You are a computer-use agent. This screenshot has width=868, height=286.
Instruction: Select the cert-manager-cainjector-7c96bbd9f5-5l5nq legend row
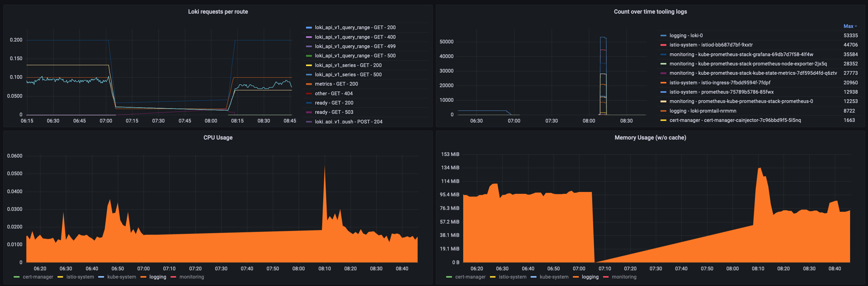point(735,120)
